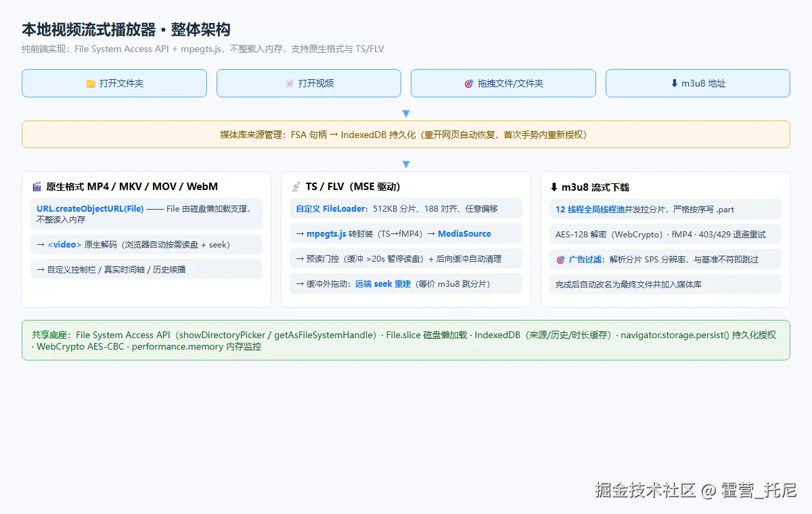
Task: Click the MediaSource blue link text
Action: click(x=464, y=234)
